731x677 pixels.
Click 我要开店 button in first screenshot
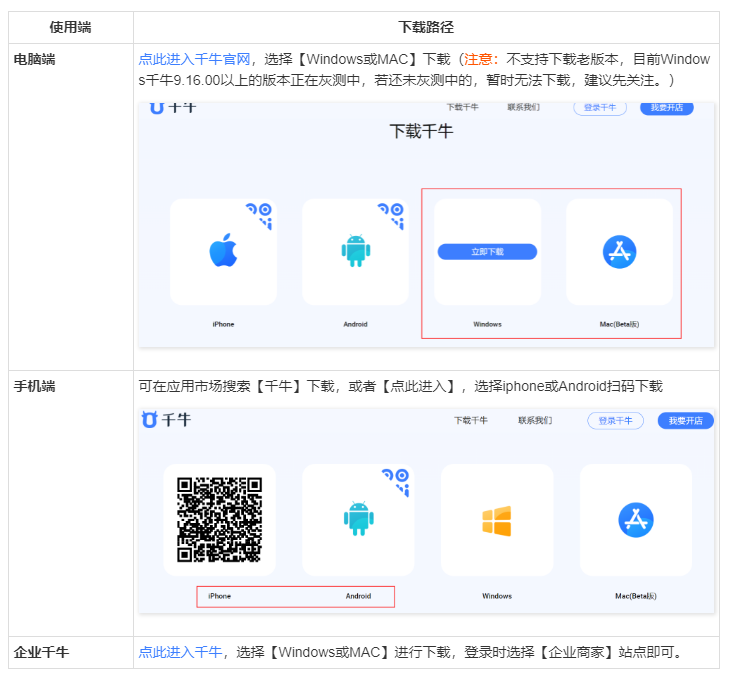click(667, 108)
